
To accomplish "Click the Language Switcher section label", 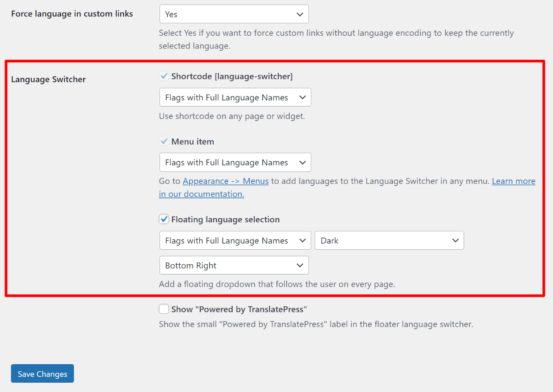I will [49, 80].
